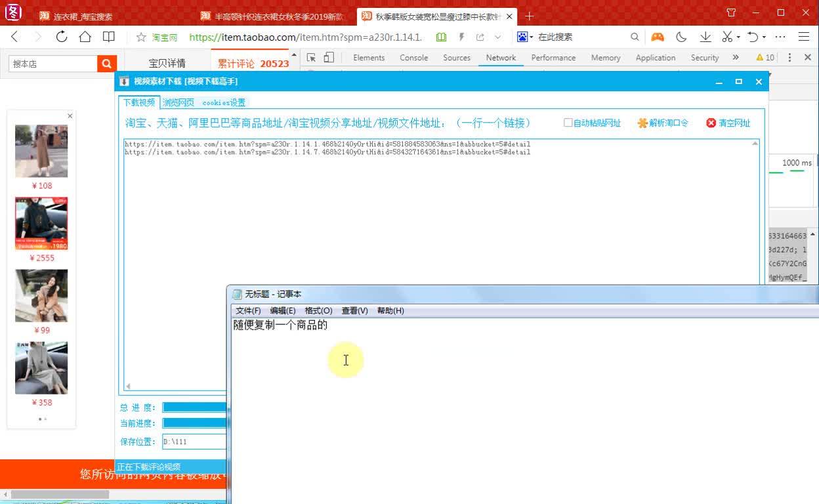Open the ¥358 dress product thumbnail
Image resolution: width=819 pixels, height=504 pixels.
[41, 367]
